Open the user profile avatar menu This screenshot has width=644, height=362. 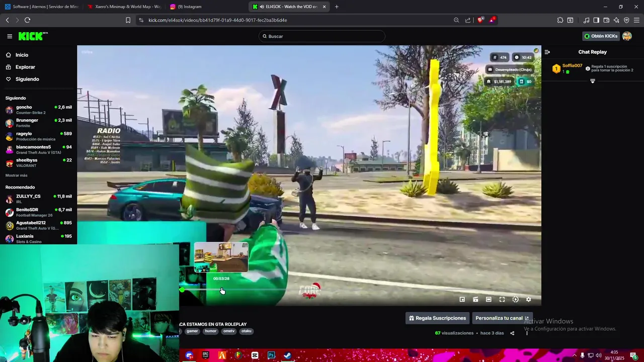[627, 36]
